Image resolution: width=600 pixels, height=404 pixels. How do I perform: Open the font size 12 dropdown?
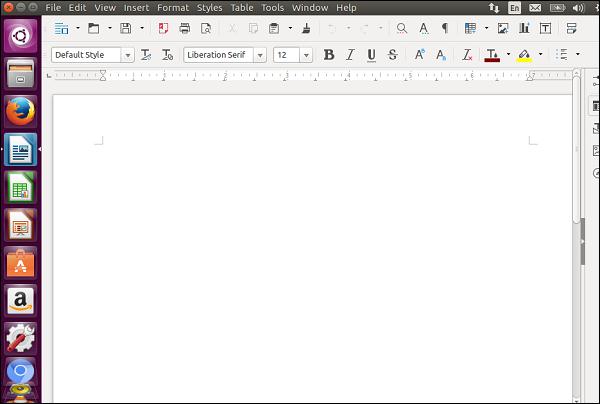pos(306,55)
